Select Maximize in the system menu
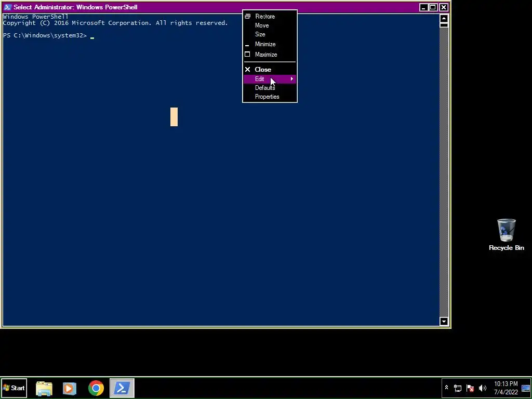 coord(270,54)
